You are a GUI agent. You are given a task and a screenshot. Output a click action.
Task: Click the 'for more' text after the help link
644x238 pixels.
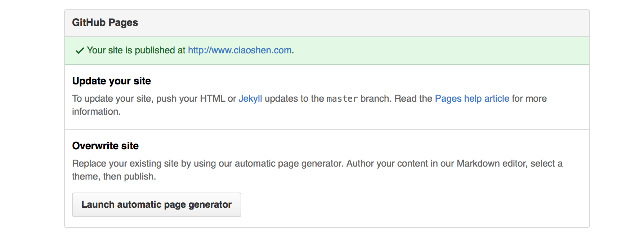tap(529, 99)
